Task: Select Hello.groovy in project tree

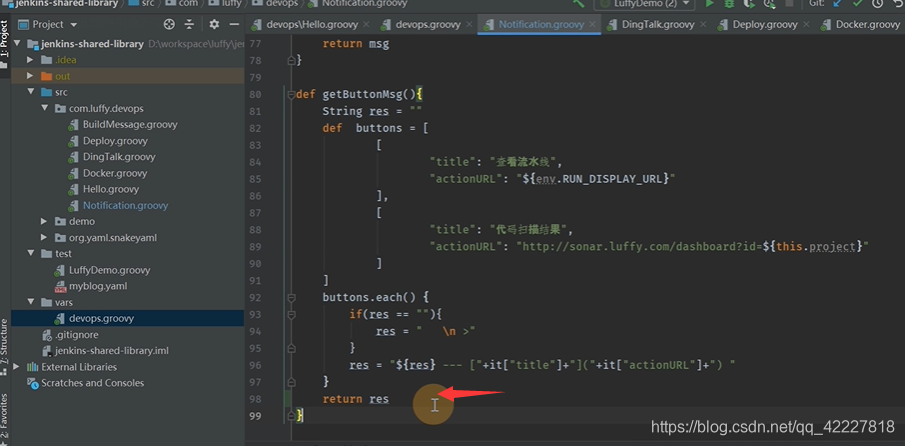Action: 111,189
